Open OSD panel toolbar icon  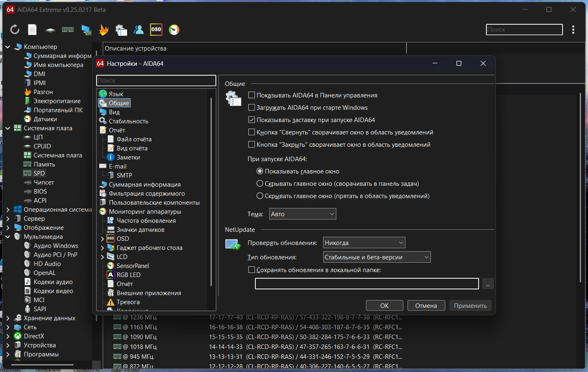(x=156, y=30)
